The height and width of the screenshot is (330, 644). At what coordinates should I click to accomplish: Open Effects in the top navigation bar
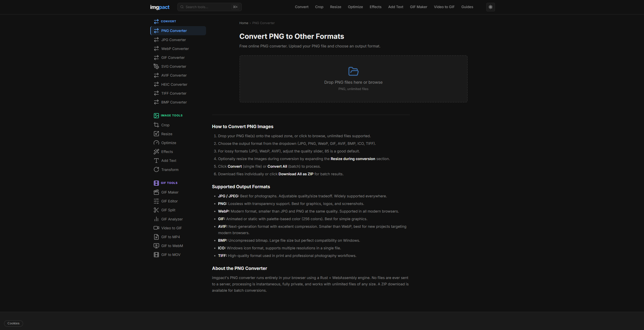375,7
